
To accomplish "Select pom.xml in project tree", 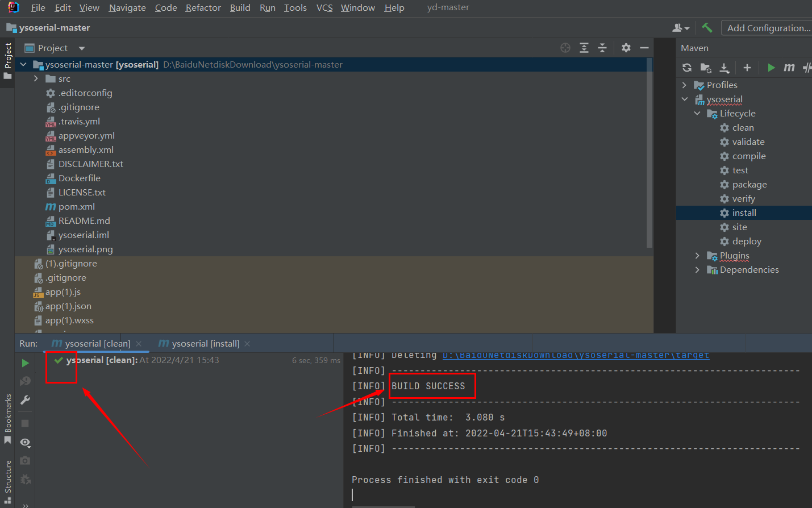I will coord(76,206).
